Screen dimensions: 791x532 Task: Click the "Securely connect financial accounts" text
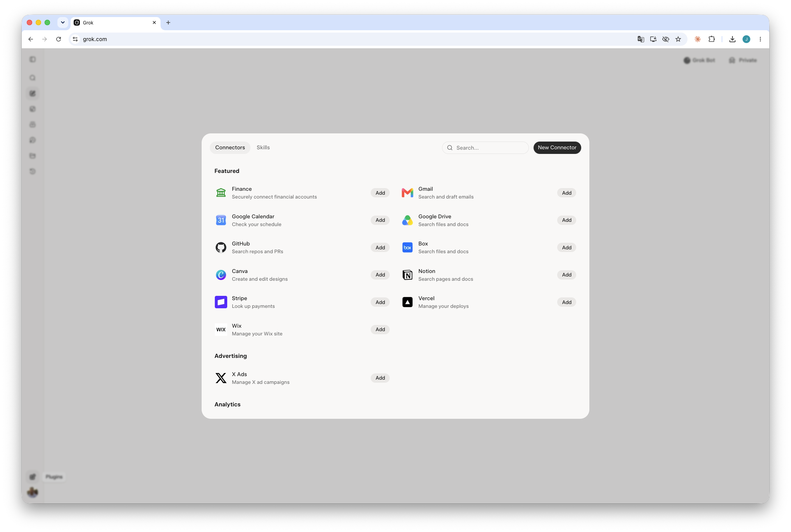tap(275, 197)
